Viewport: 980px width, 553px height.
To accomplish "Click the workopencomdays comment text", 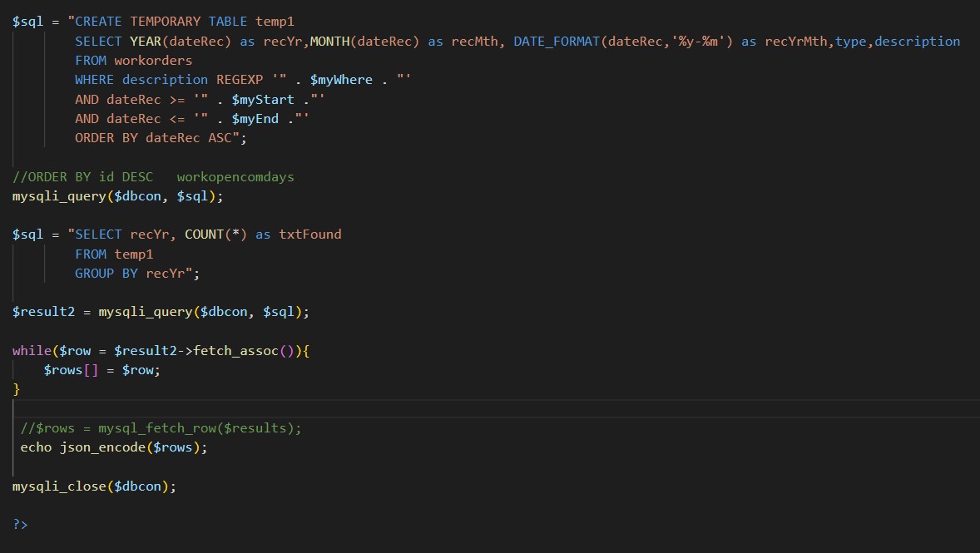I will click(x=235, y=177).
